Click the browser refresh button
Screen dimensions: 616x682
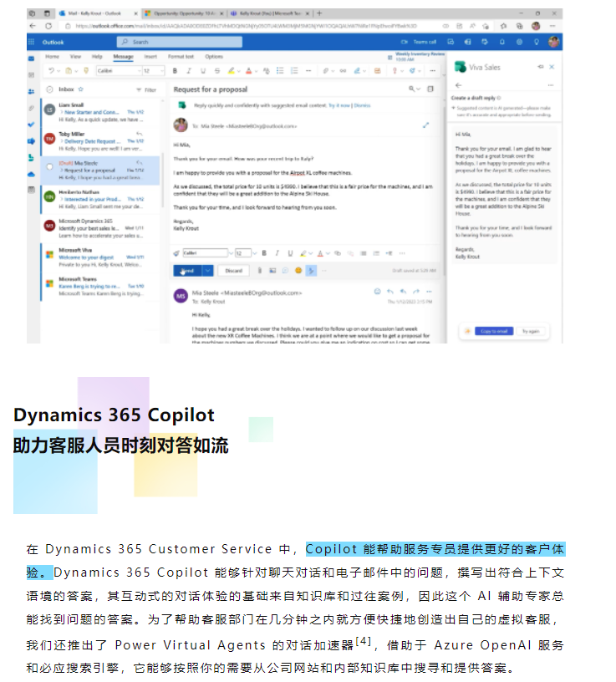coord(48,26)
